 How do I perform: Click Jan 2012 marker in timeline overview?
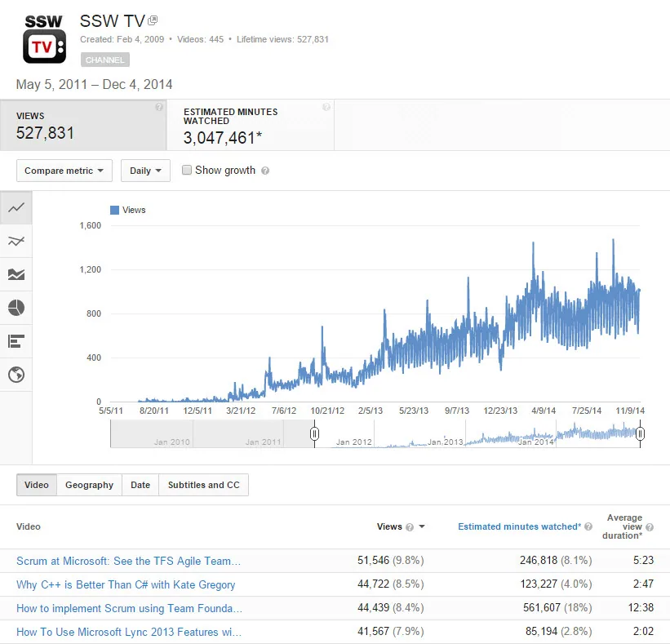[x=354, y=442]
